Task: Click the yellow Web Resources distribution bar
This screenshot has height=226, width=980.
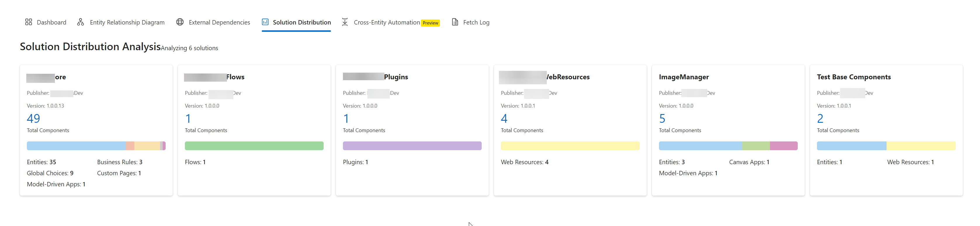Action: [x=570, y=146]
